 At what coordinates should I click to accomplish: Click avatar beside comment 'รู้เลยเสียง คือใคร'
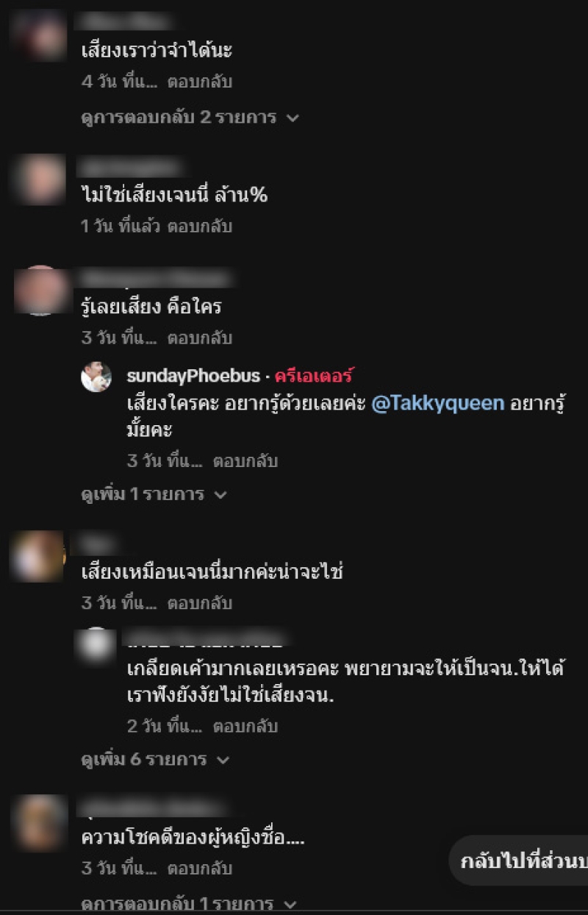[39, 291]
